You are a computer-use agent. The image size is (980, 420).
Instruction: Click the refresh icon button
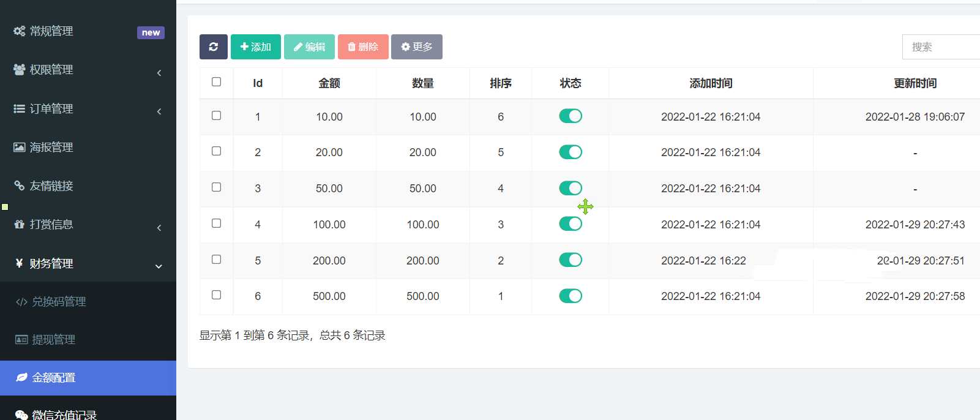[x=213, y=47]
